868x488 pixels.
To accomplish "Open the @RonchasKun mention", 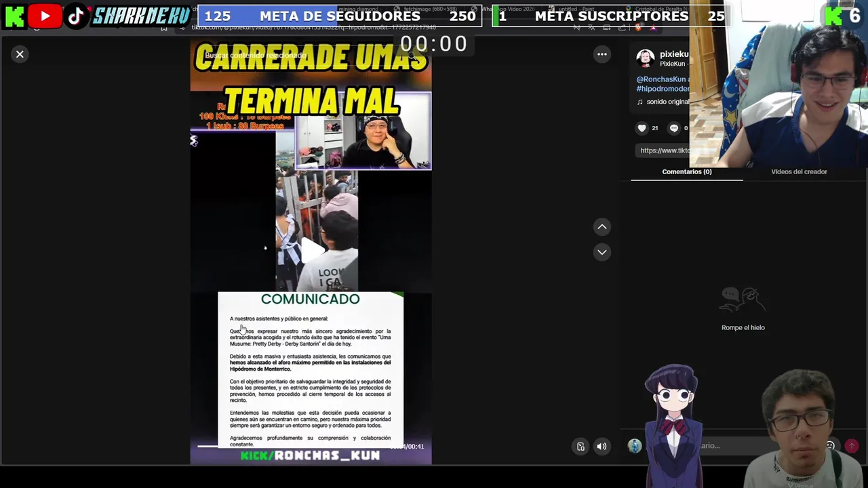I will pyautogui.click(x=660, y=79).
